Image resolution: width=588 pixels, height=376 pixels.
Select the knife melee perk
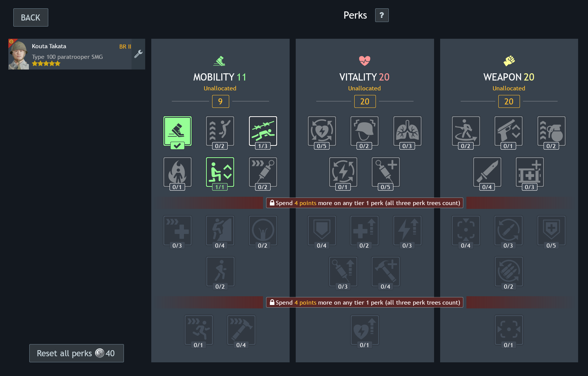click(487, 172)
